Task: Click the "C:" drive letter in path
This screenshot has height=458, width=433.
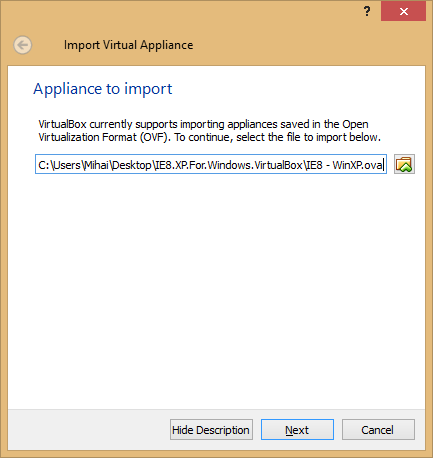Action: point(44,165)
